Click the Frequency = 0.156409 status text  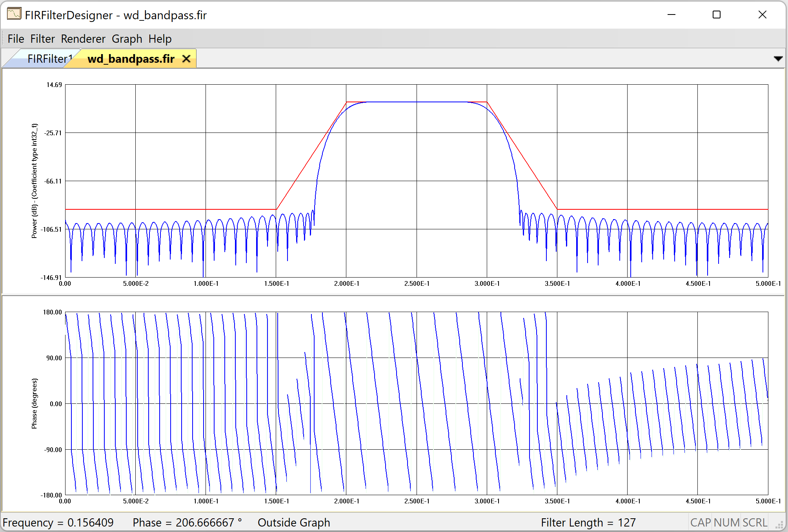[58, 523]
